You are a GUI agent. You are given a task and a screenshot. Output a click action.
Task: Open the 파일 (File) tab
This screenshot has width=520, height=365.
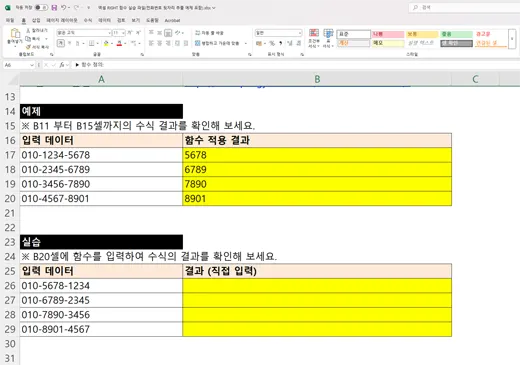(x=10, y=20)
